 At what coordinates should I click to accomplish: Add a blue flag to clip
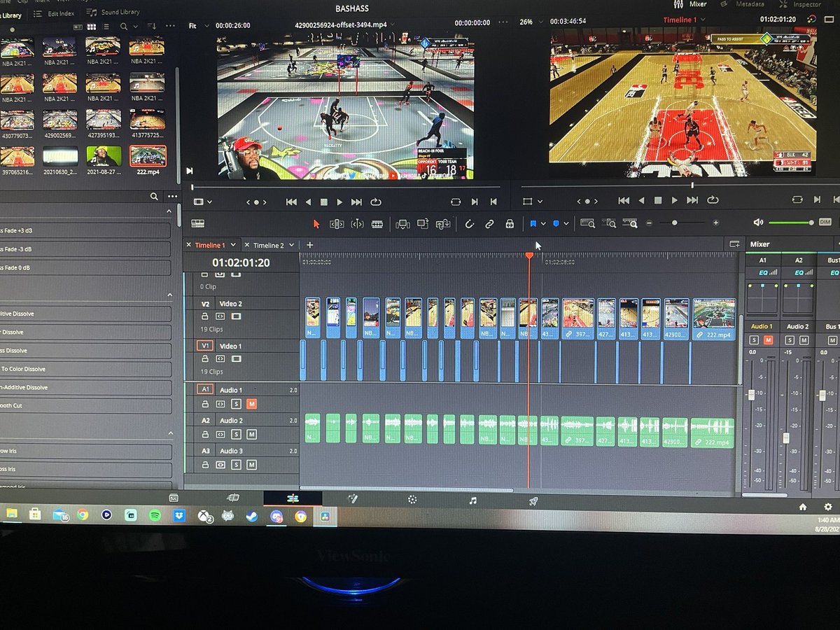[533, 224]
